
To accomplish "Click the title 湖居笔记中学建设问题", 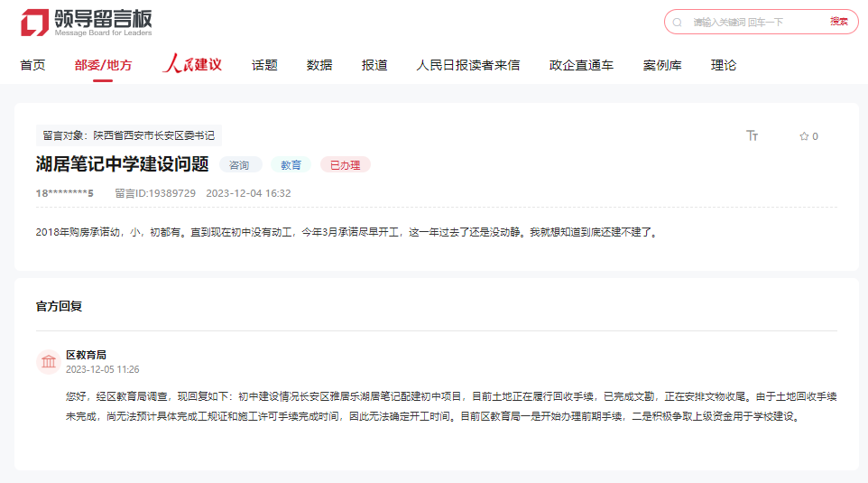I will coord(123,164).
